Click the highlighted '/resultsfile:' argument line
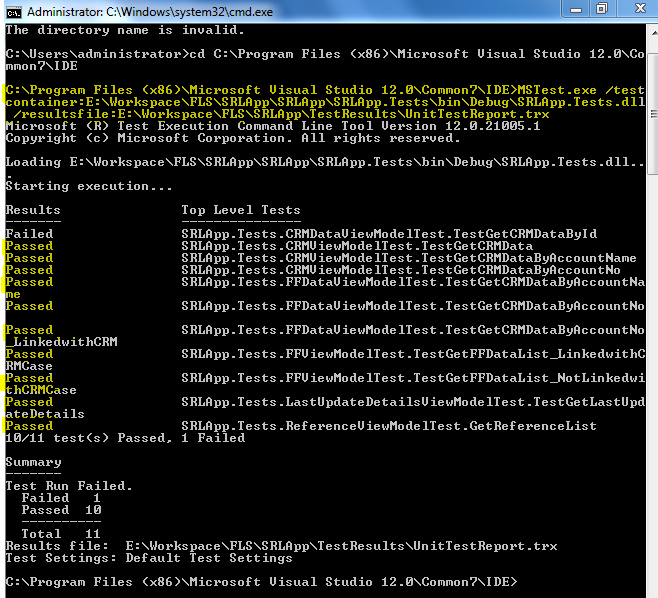658x598 pixels. tap(281, 114)
